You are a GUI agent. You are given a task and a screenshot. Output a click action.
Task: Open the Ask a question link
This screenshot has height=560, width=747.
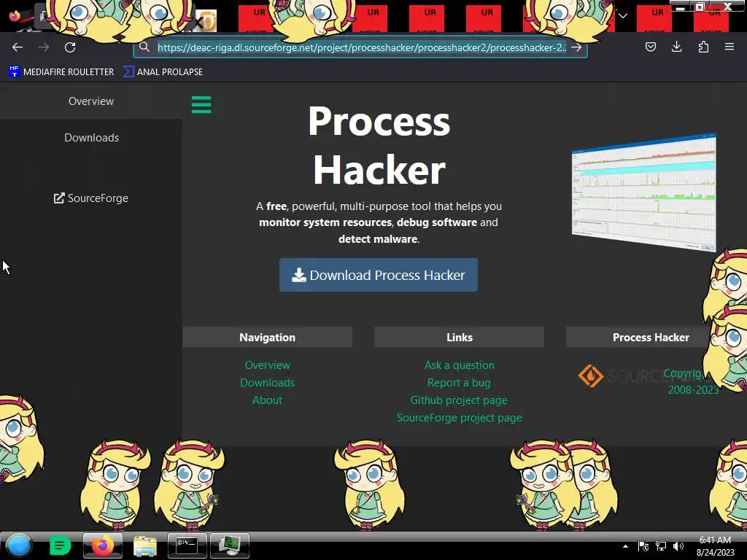click(460, 365)
